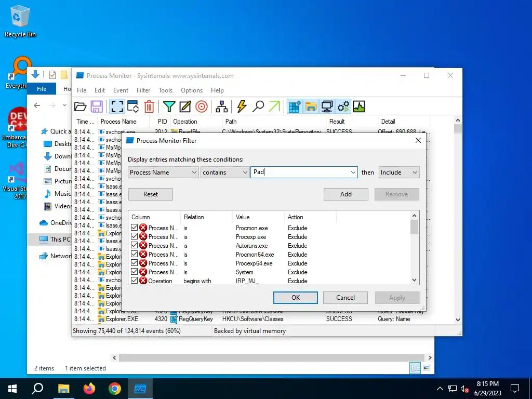The image size is (532, 399).
Task: Uncheck the Procexp64.exe filter rule
Action: (x=135, y=263)
